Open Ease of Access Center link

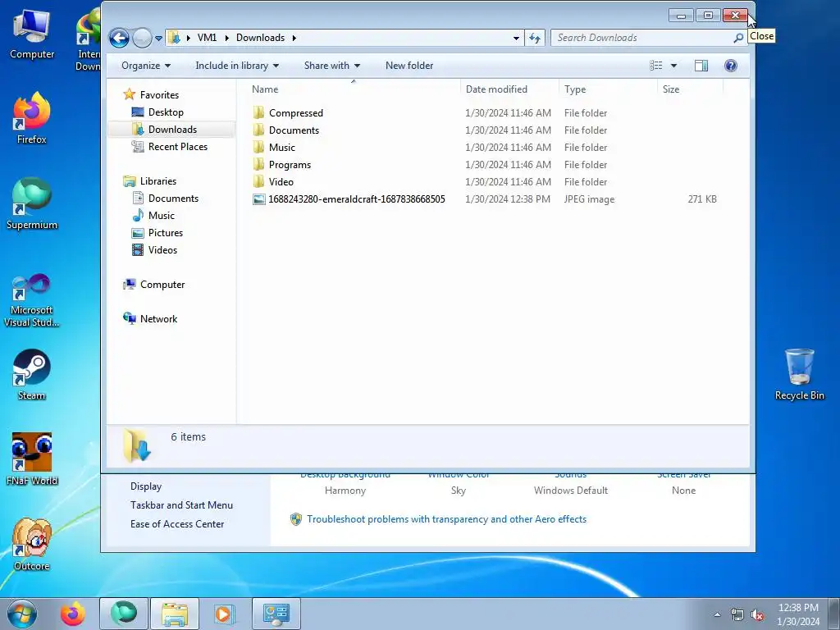point(177,524)
